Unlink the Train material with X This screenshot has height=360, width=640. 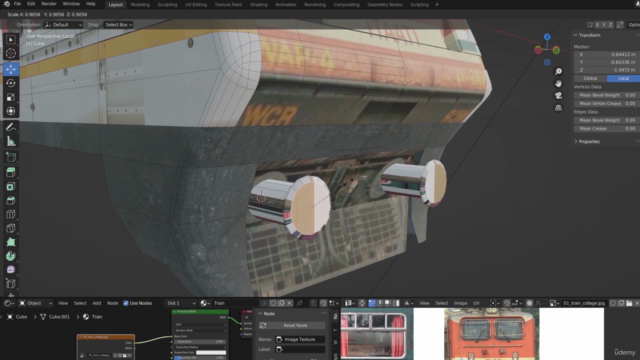[289, 303]
